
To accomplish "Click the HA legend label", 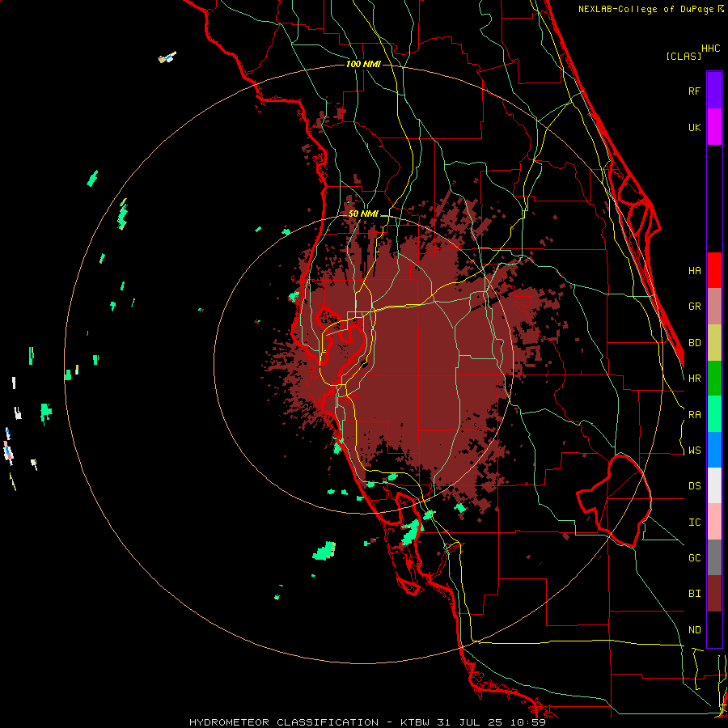I will [x=694, y=270].
